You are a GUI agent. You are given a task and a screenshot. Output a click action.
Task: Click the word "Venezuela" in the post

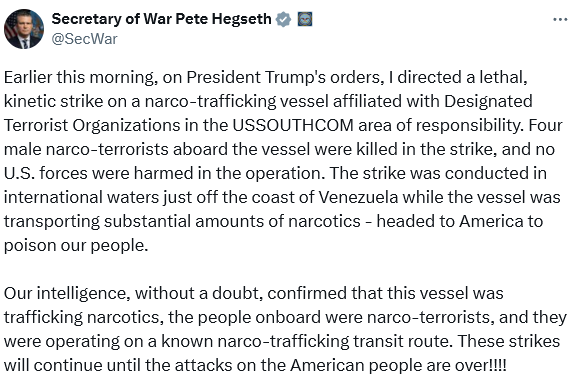coord(358,197)
